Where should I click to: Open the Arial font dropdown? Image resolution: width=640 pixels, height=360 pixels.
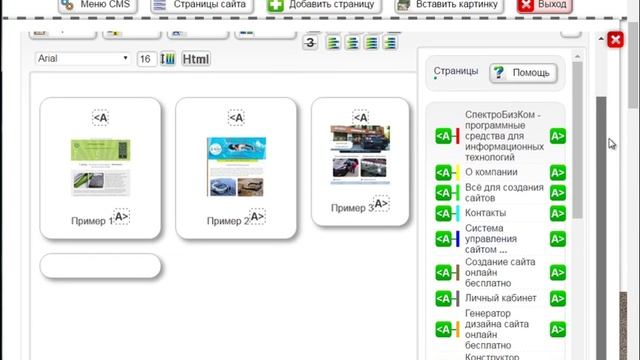[x=83, y=58]
